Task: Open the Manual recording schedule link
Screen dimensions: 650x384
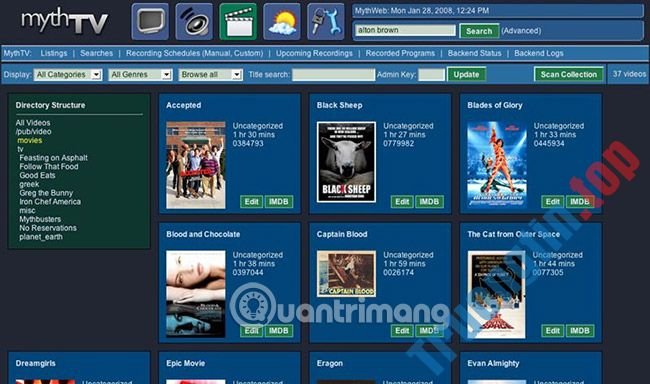Action: (x=216, y=53)
